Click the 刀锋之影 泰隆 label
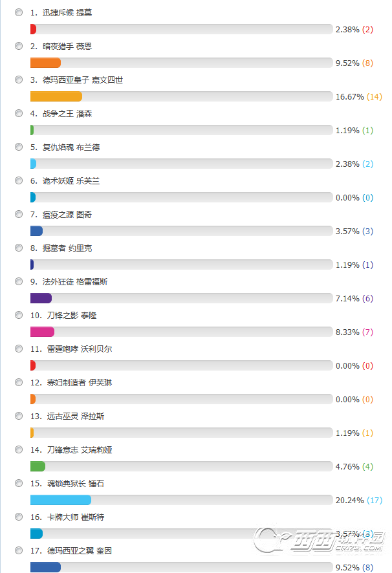The height and width of the screenshot is (573, 392). [71, 316]
